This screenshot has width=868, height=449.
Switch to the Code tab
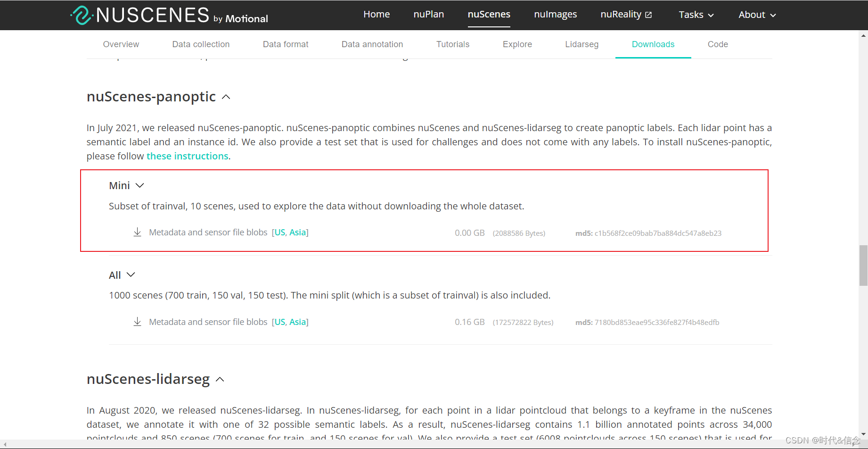tap(718, 44)
